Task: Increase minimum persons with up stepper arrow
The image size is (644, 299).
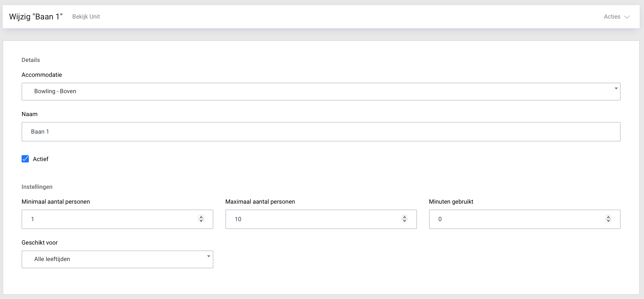Action: click(201, 217)
